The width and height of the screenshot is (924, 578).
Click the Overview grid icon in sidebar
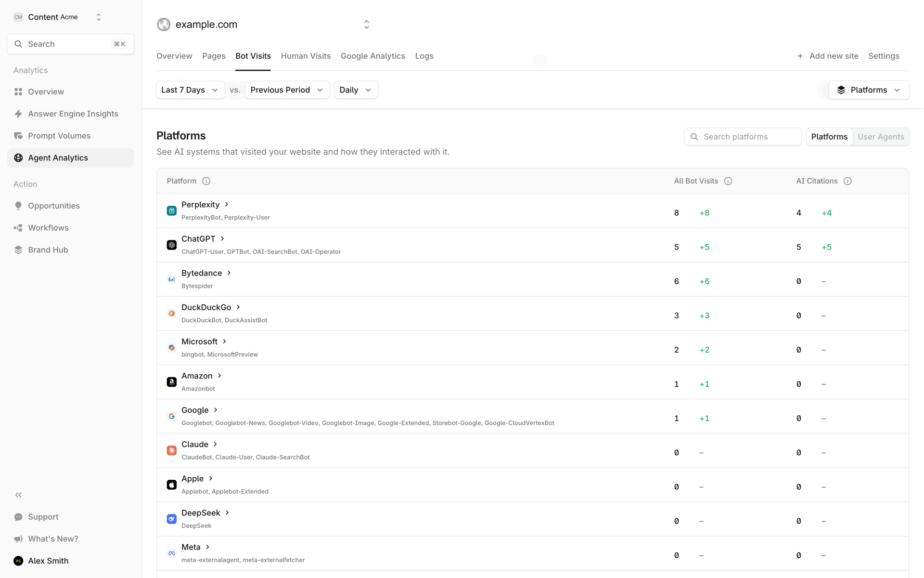[x=18, y=92]
